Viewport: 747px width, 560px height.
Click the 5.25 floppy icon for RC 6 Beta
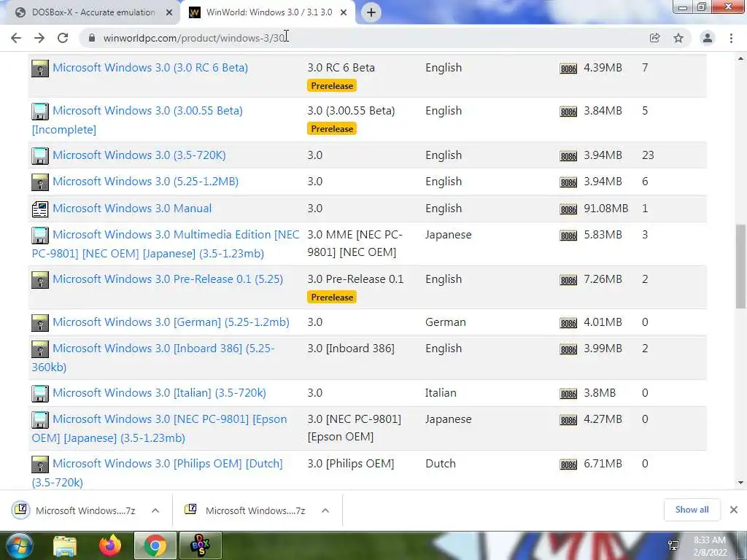click(x=40, y=69)
